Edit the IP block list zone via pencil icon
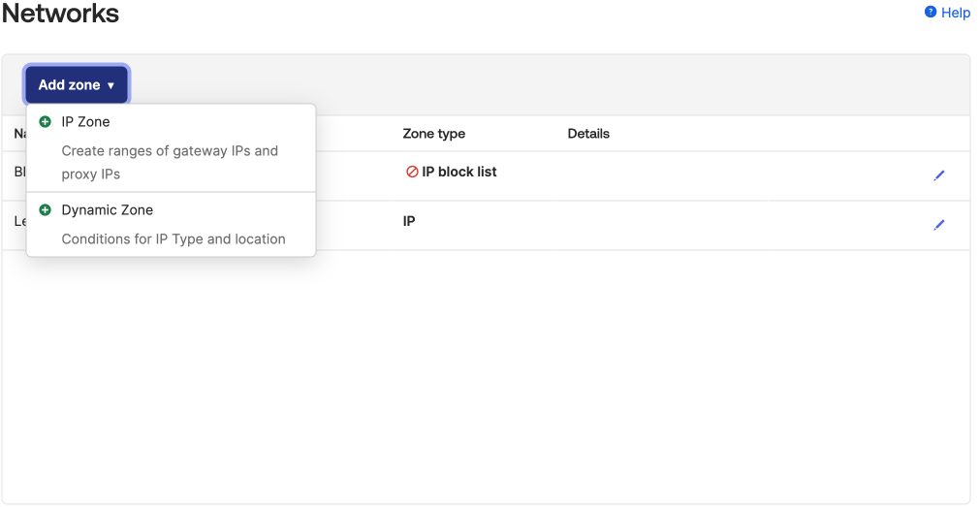Image resolution: width=980 pixels, height=507 pixels. pyautogui.click(x=938, y=175)
